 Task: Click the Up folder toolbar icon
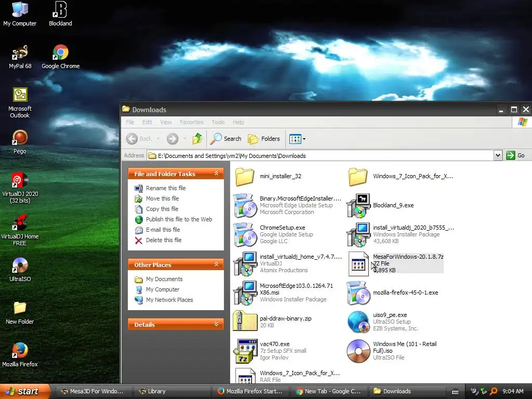[197, 138]
